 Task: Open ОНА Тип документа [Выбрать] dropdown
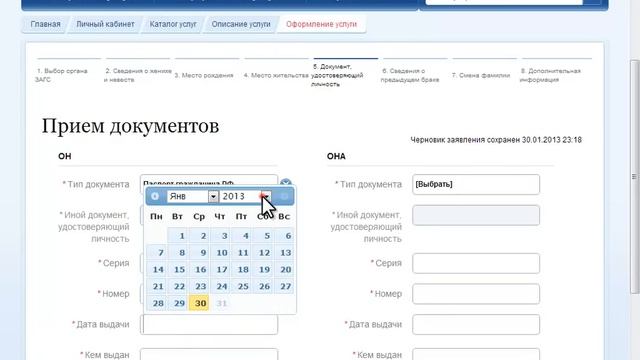coord(476,184)
